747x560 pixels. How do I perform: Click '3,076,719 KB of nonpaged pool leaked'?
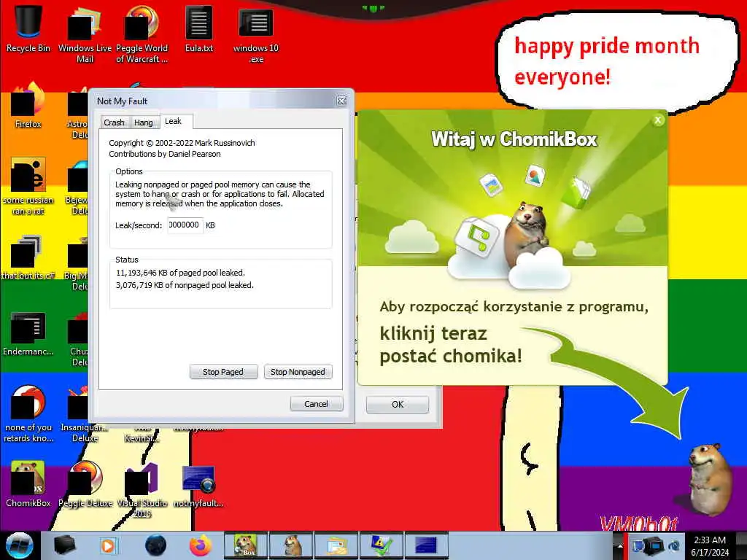(185, 285)
